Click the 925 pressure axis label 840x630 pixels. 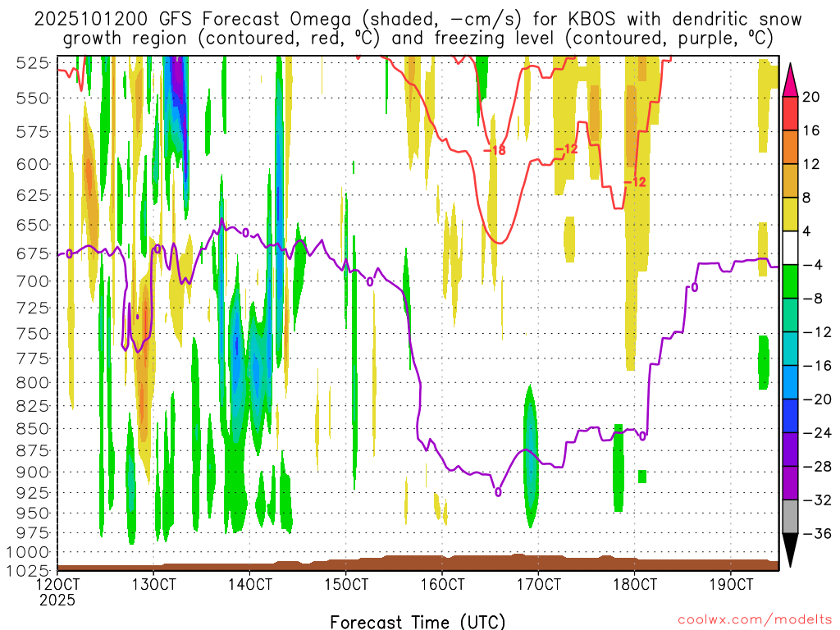pyautogui.click(x=33, y=493)
